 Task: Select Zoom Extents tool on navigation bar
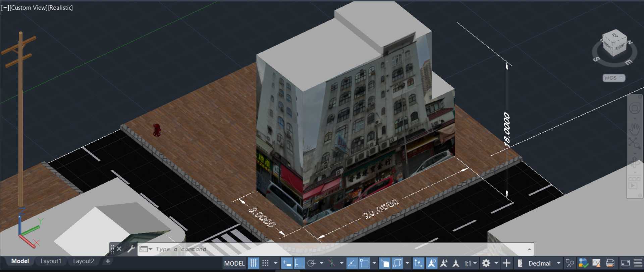tap(634, 143)
